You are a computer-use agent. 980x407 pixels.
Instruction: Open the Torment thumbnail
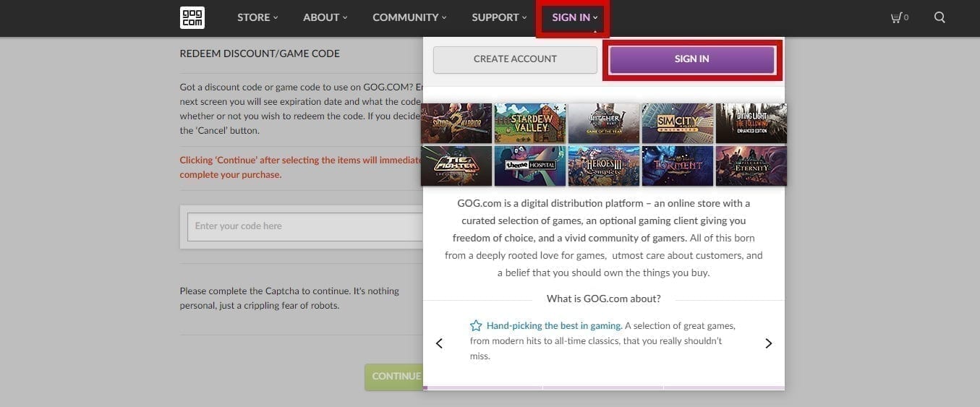(x=678, y=166)
